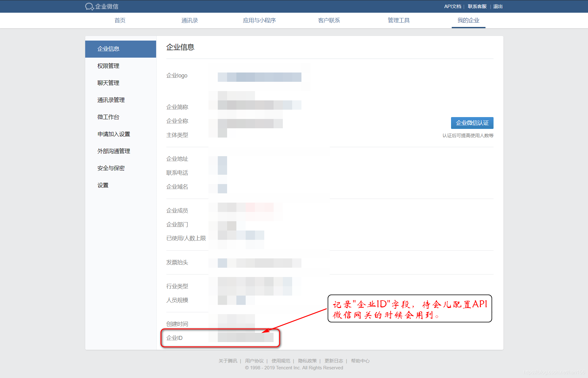Select 企业信息 in the sidebar
Viewport: 588px width, 378px height.
click(121, 49)
